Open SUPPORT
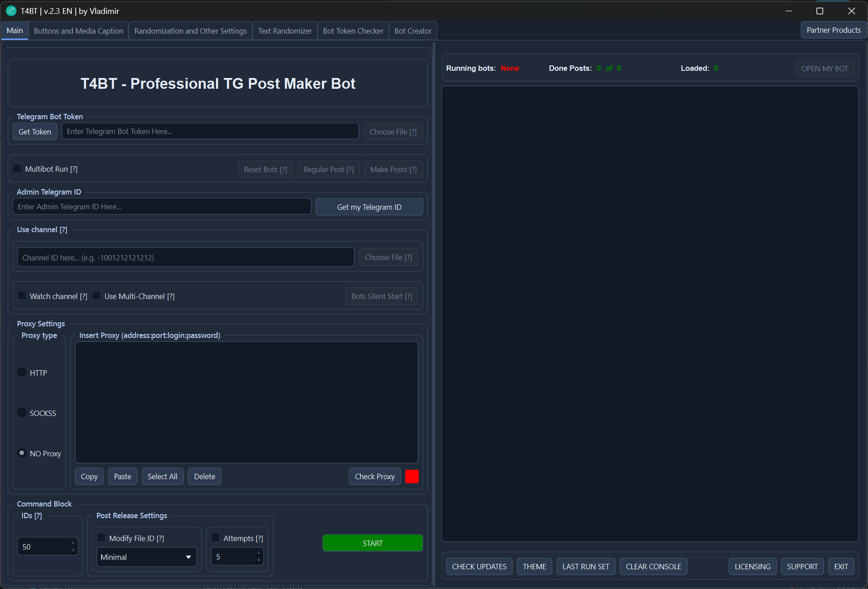868x589 pixels. pyautogui.click(x=803, y=567)
